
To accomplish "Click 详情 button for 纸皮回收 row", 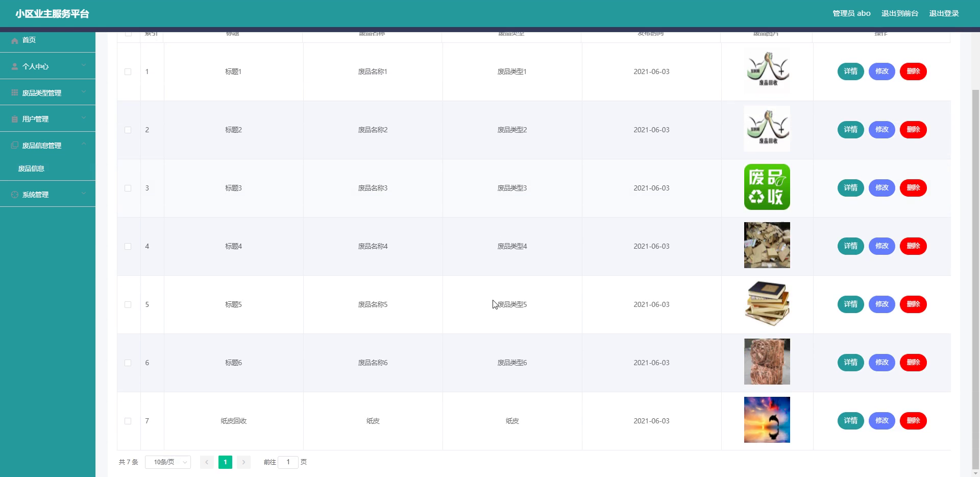I will coord(850,421).
